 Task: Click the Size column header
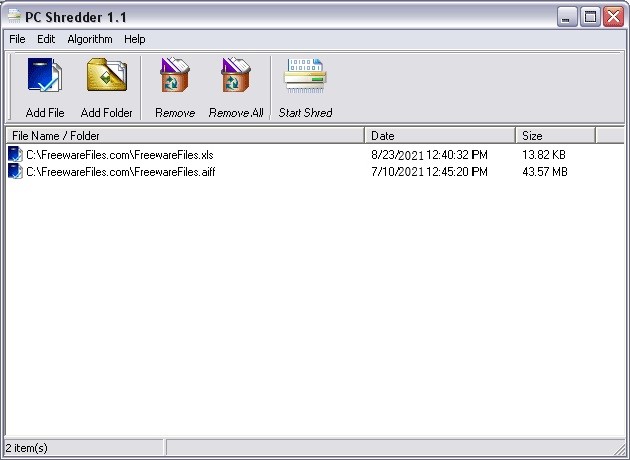coord(555,135)
